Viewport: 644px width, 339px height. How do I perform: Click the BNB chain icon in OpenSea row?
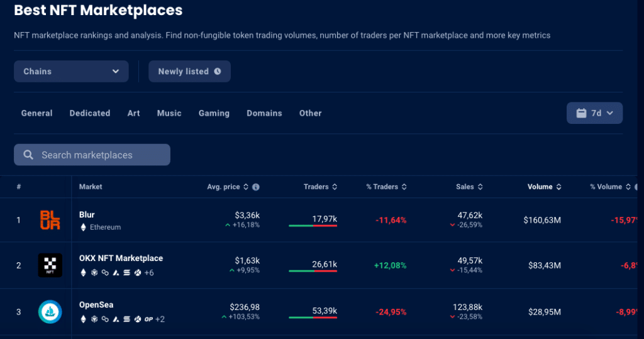pyautogui.click(x=94, y=319)
